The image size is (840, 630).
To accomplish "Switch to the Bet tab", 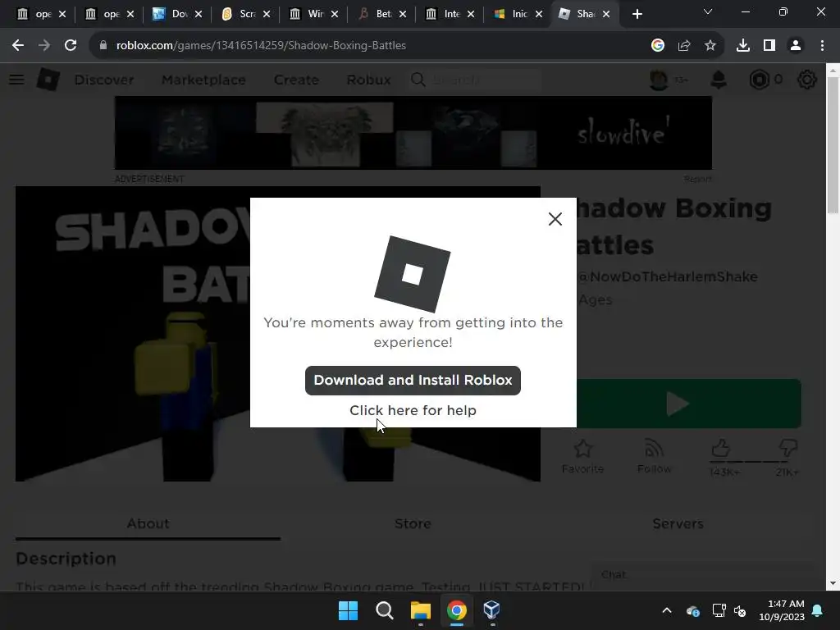I will [x=382, y=14].
